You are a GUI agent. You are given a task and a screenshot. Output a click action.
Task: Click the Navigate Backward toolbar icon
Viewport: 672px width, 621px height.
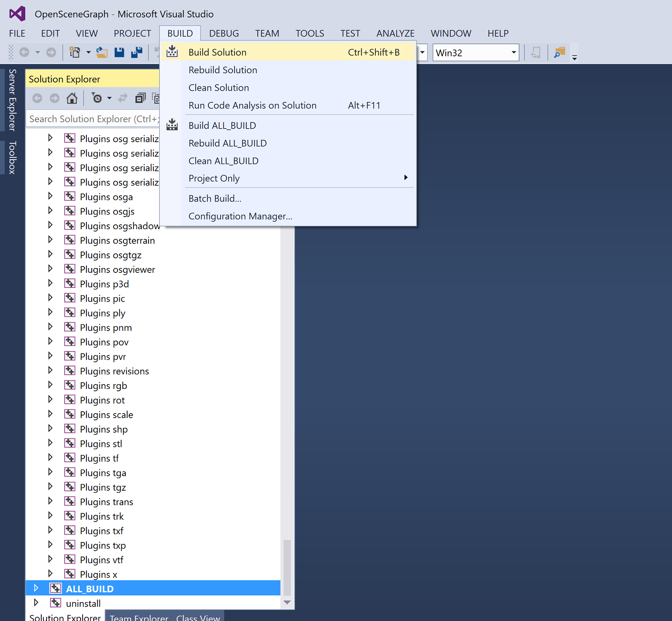pos(24,52)
